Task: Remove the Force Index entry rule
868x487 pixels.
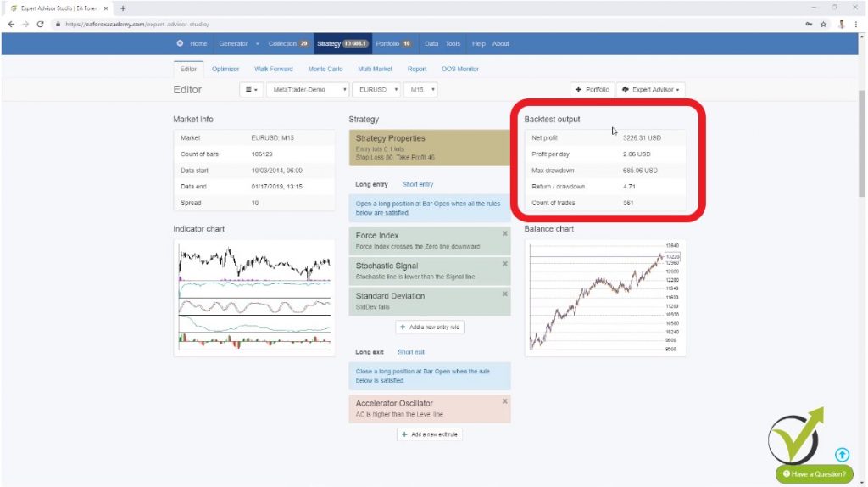Action: (505, 234)
